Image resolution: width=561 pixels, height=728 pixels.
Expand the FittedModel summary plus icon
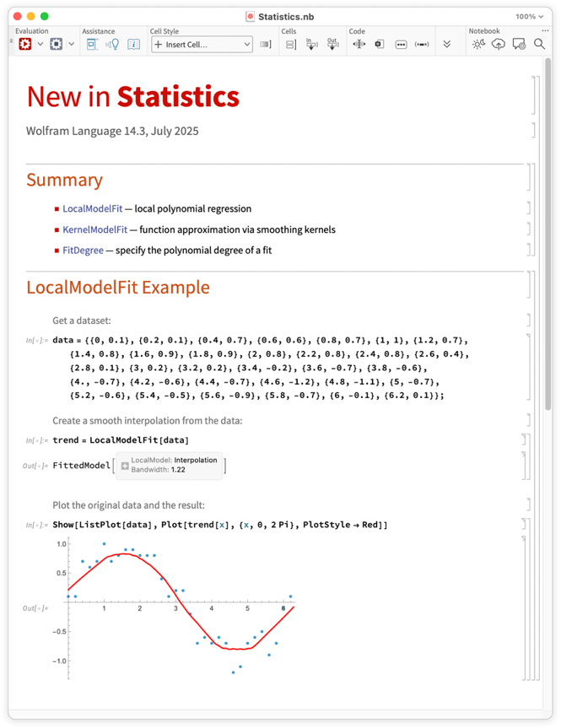point(125,466)
